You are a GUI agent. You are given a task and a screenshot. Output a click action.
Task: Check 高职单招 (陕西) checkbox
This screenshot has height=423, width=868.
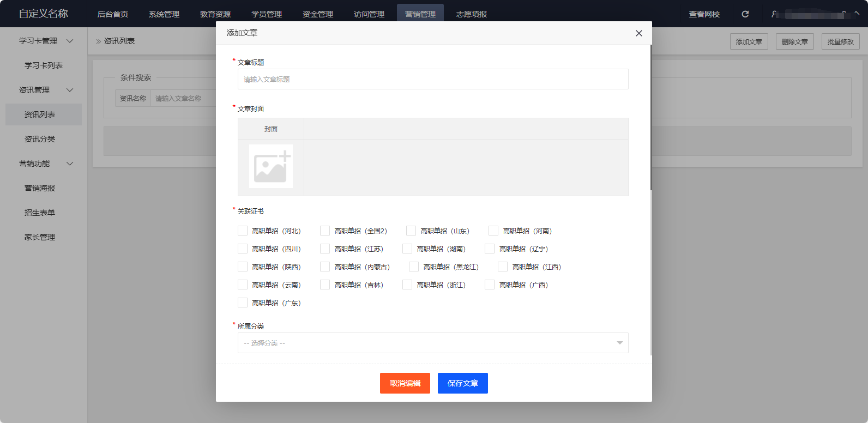tap(243, 267)
